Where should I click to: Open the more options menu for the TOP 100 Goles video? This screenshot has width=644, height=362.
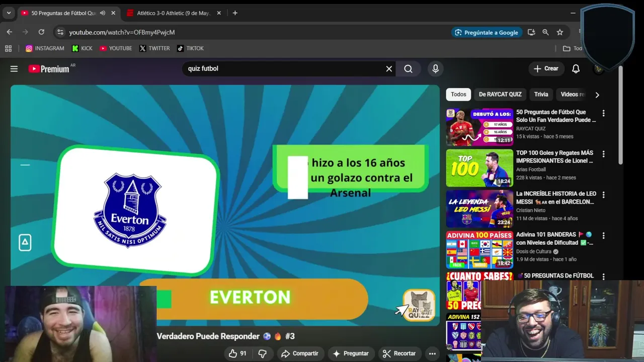point(603,154)
